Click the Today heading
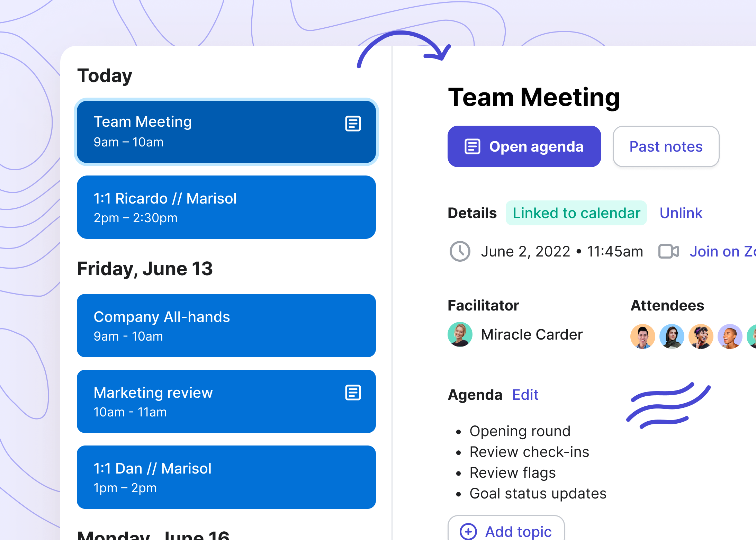 [x=105, y=76]
